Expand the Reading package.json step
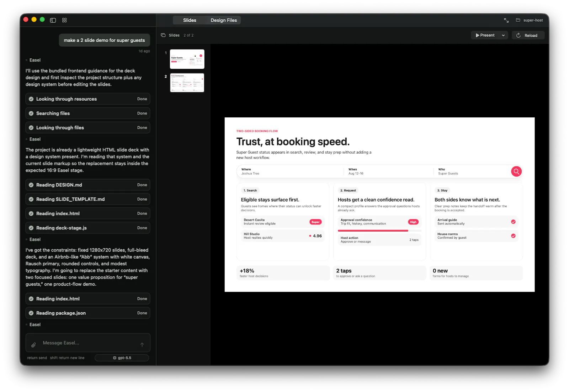This screenshot has height=392, width=569. [88, 313]
